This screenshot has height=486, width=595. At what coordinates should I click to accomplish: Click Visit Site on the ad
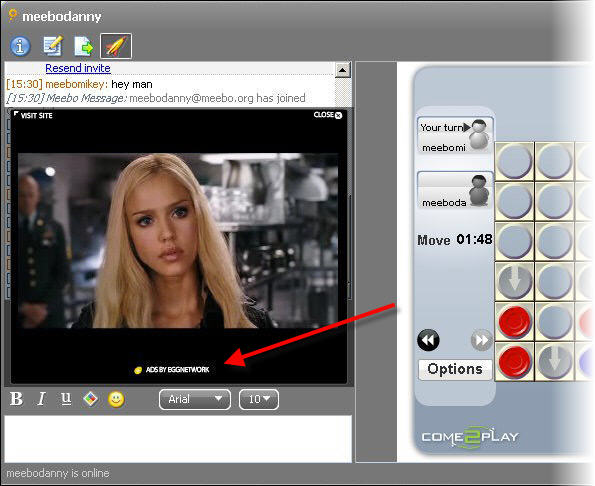pos(33,115)
